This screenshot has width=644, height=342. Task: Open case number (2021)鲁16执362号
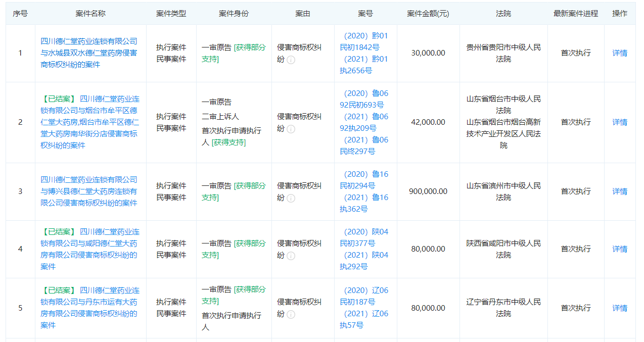(364, 203)
